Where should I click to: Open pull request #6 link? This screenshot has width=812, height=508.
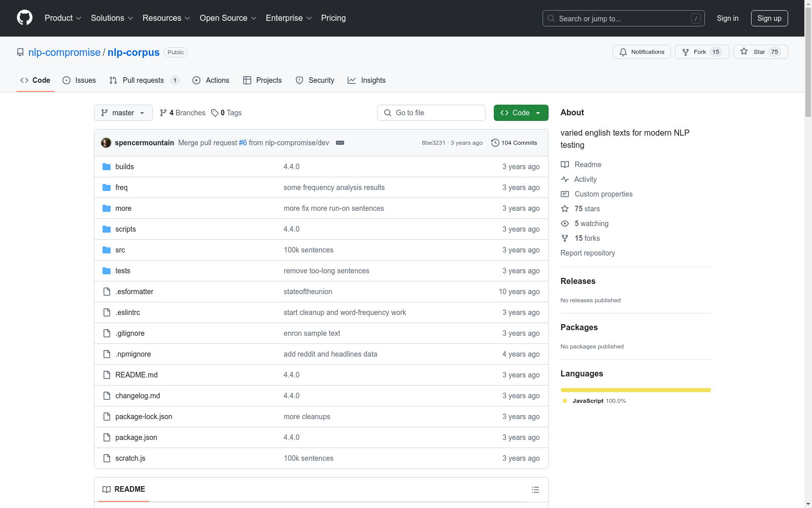coord(243,143)
